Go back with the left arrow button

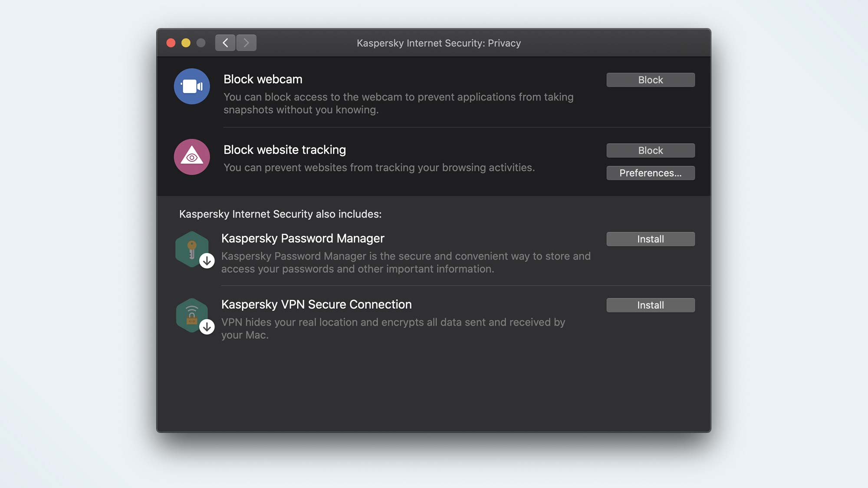pos(225,43)
